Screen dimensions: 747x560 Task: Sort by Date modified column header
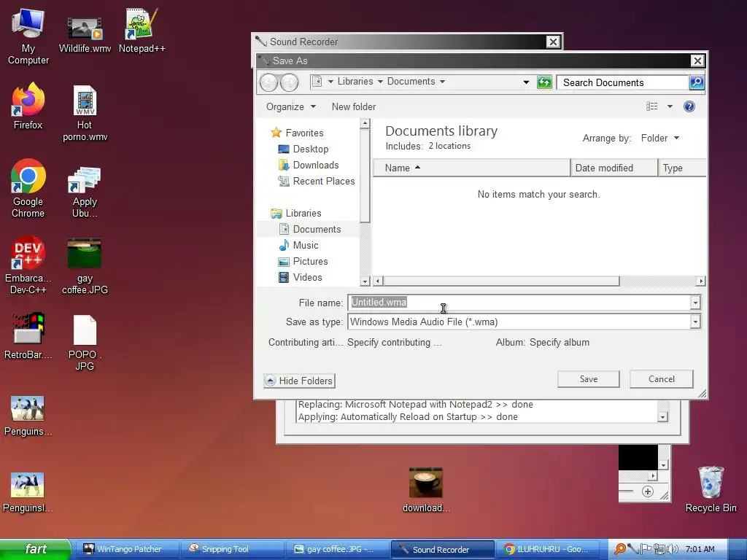click(x=614, y=168)
